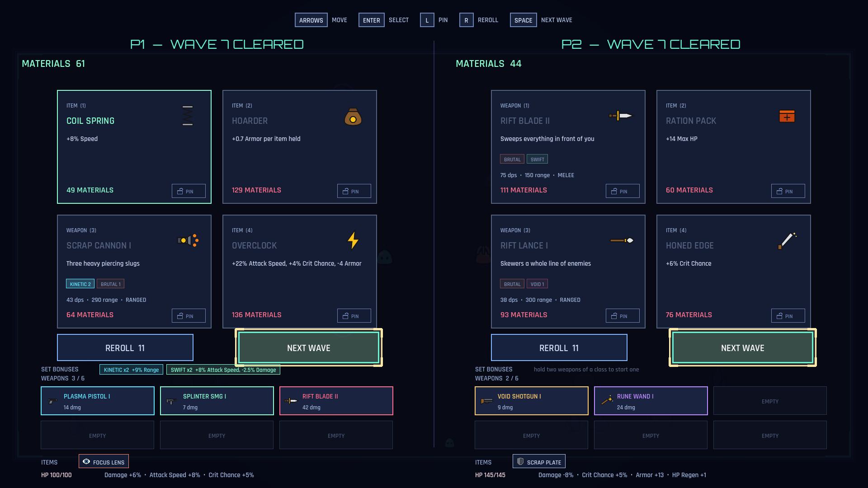Viewport: 868px width, 488px height.
Task: Pin the Ration Pack item
Action: pyautogui.click(x=788, y=191)
